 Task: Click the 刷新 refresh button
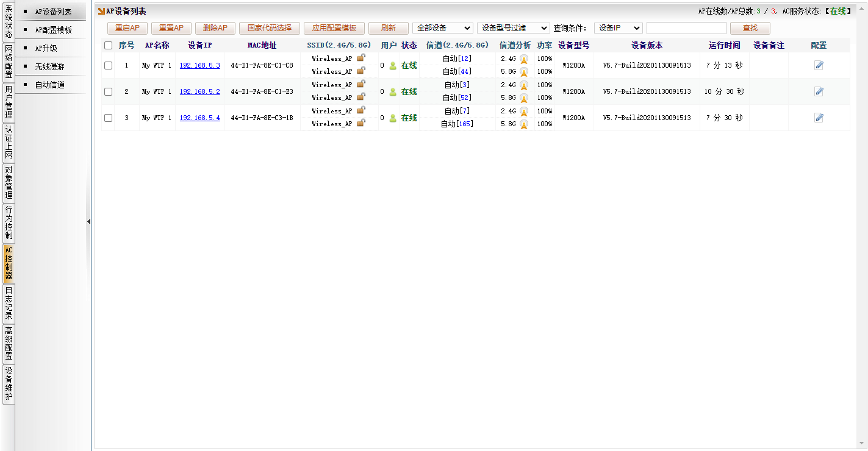tap(389, 28)
